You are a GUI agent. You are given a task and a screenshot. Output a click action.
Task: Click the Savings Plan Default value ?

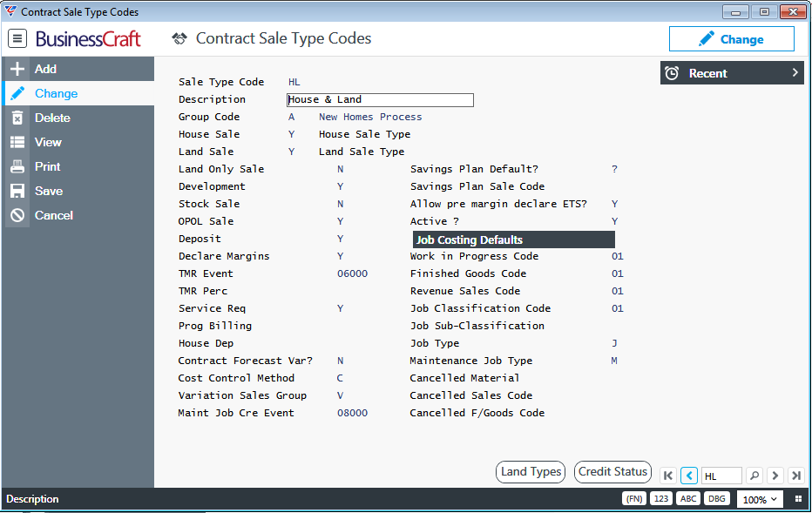(x=614, y=169)
